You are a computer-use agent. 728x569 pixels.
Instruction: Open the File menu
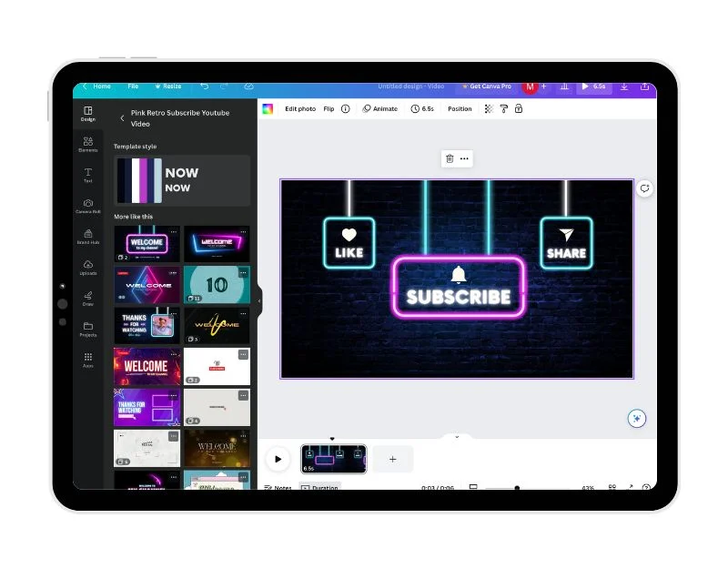pyautogui.click(x=133, y=86)
